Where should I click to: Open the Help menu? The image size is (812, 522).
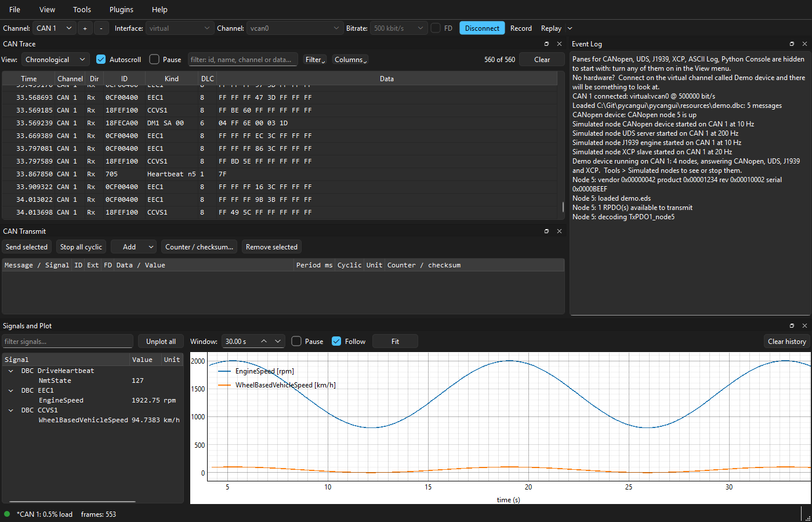tap(159, 9)
